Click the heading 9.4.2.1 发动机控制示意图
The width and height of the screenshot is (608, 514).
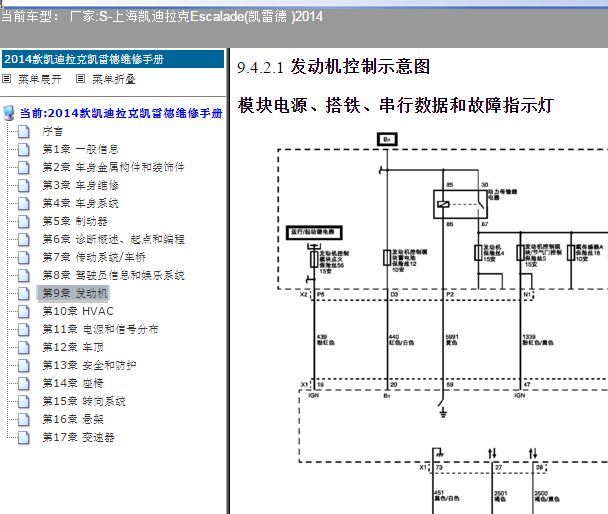(x=333, y=67)
